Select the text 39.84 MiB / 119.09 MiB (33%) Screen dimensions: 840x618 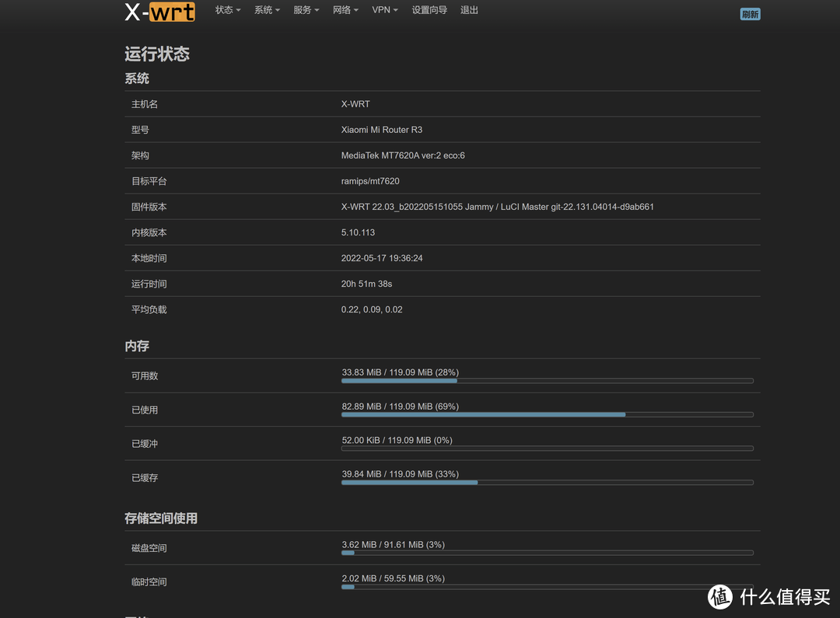click(x=401, y=474)
